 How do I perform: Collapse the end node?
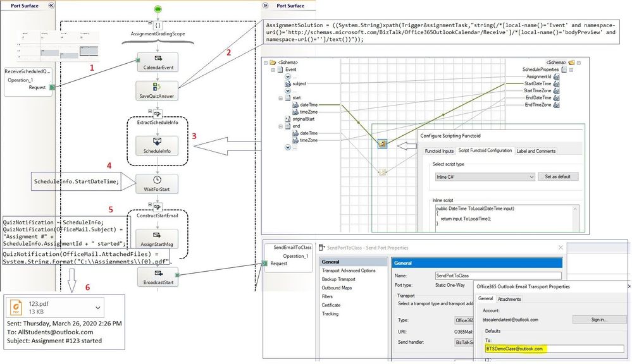click(x=280, y=126)
